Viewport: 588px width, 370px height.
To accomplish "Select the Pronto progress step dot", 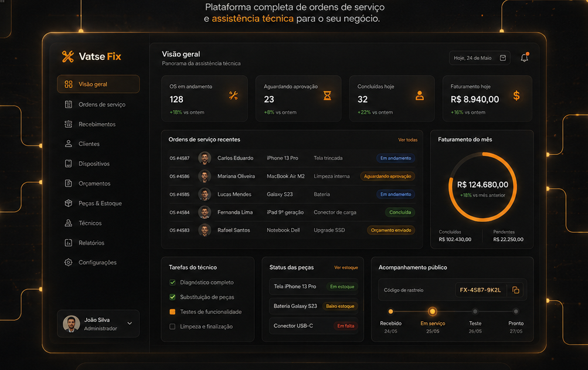I will pyautogui.click(x=516, y=311).
